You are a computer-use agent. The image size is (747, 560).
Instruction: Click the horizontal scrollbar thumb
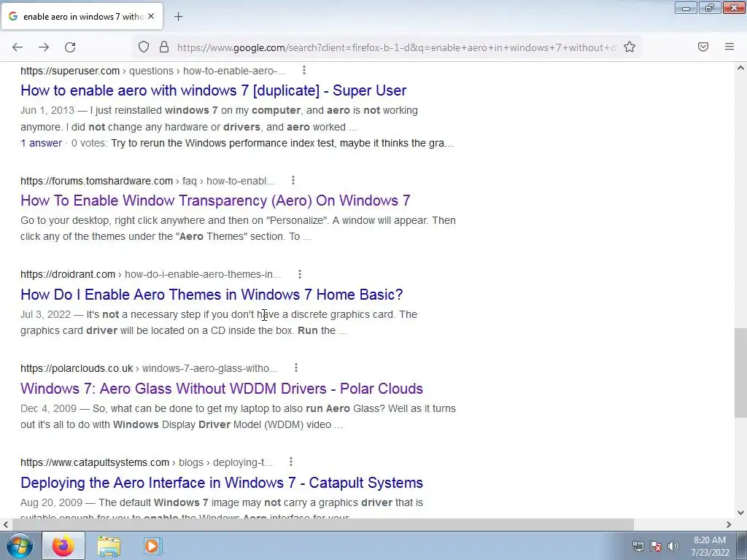pyautogui.click(x=322, y=524)
